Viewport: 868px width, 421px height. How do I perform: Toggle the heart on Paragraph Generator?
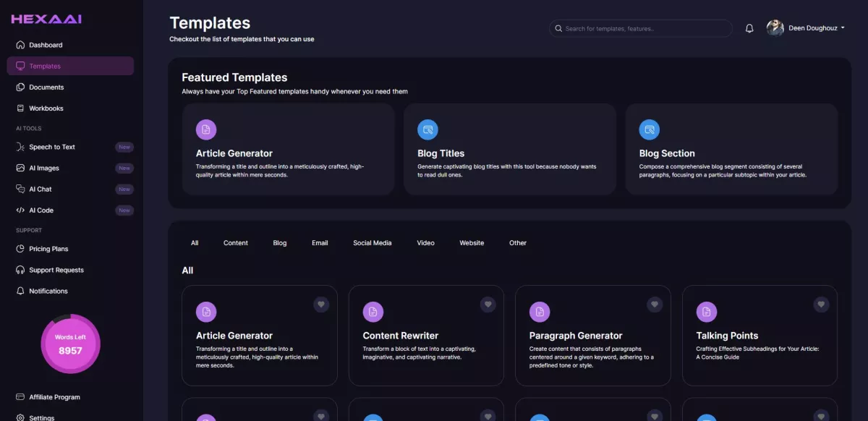pos(655,305)
